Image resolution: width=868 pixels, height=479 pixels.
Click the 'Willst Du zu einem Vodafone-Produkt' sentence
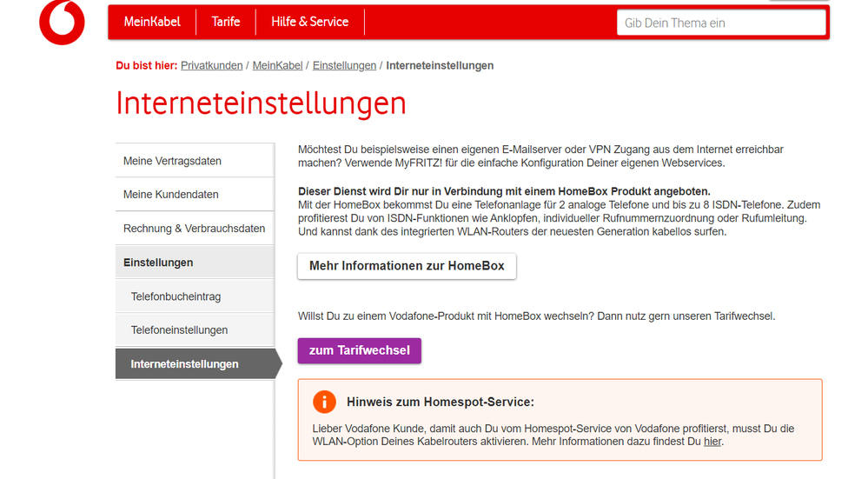(x=536, y=316)
